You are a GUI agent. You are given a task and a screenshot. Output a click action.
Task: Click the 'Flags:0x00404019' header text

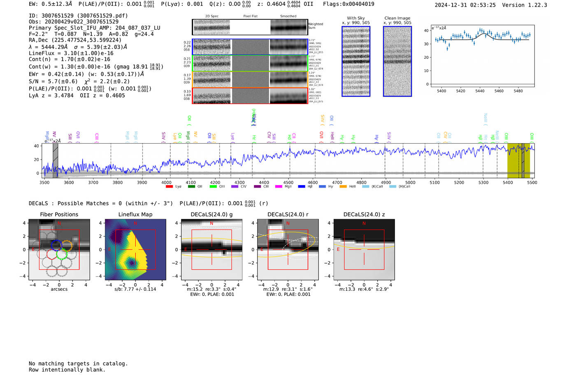pos(348,4)
